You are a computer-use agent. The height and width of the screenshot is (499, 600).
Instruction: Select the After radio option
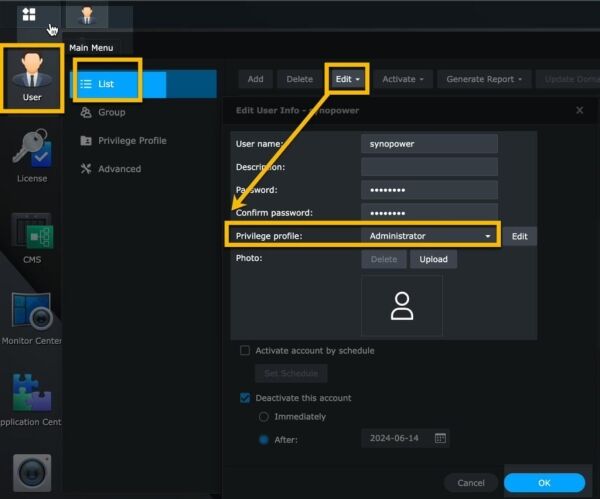pos(264,440)
